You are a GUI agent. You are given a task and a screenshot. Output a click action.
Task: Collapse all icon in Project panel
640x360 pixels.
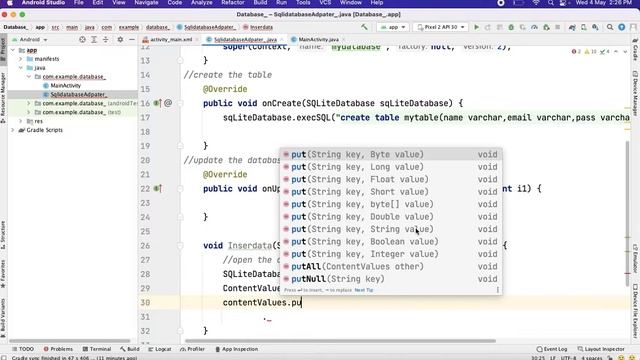click(x=106, y=40)
